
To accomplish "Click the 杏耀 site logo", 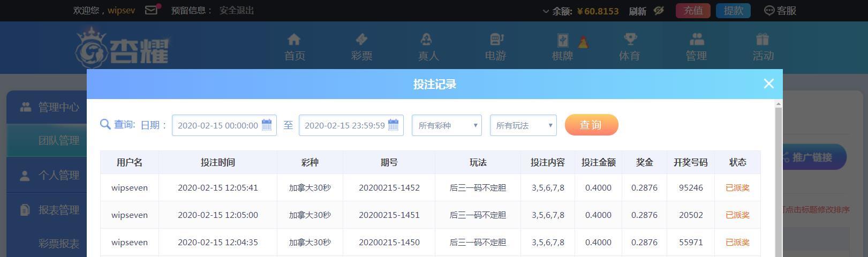I will 122,48.
